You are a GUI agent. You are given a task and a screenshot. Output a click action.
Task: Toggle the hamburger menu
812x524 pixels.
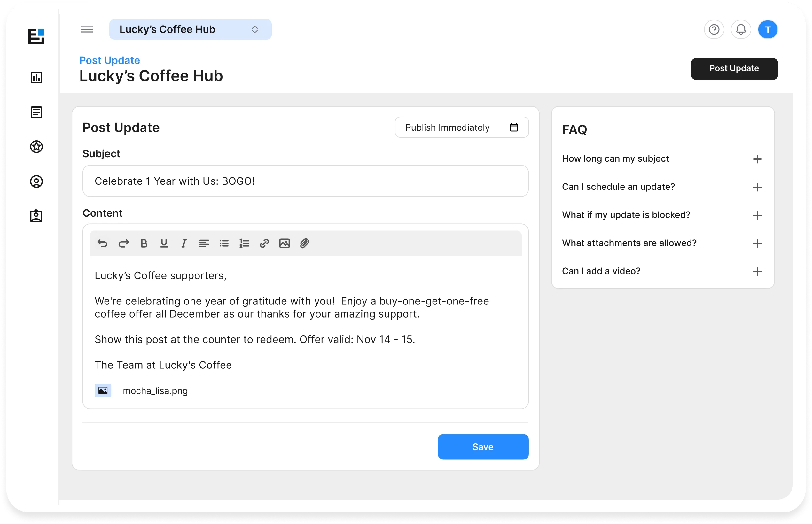pos(87,29)
